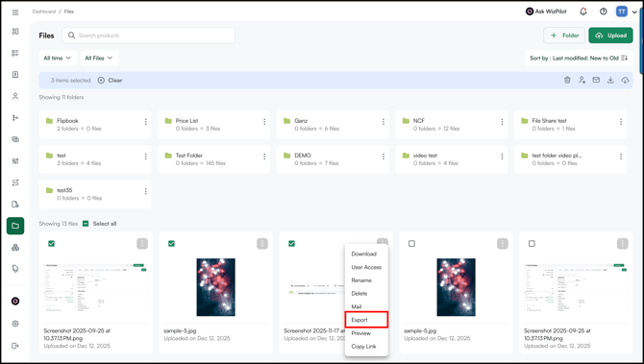Open WizPilot round icon in sidebar
Image resolution: width=644 pixels, height=364 pixels.
coord(15,302)
